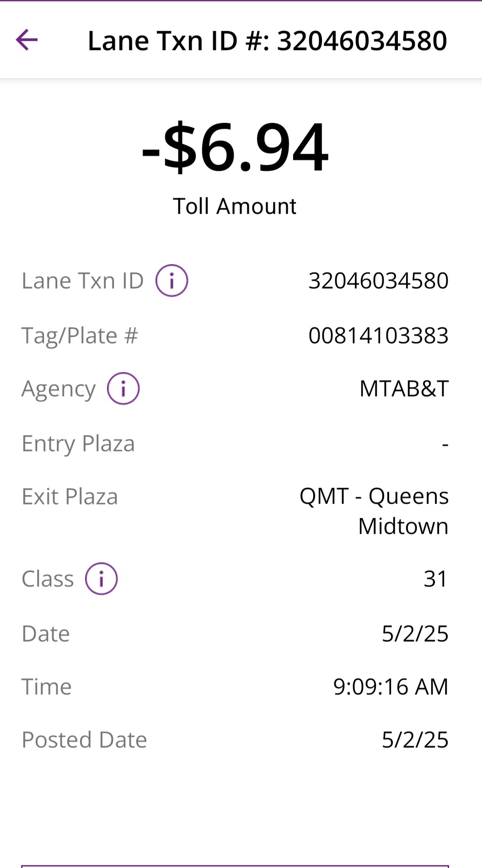Screen dimensions: 482x868
Task: Click the Toll Amount caption
Action: pos(235,206)
